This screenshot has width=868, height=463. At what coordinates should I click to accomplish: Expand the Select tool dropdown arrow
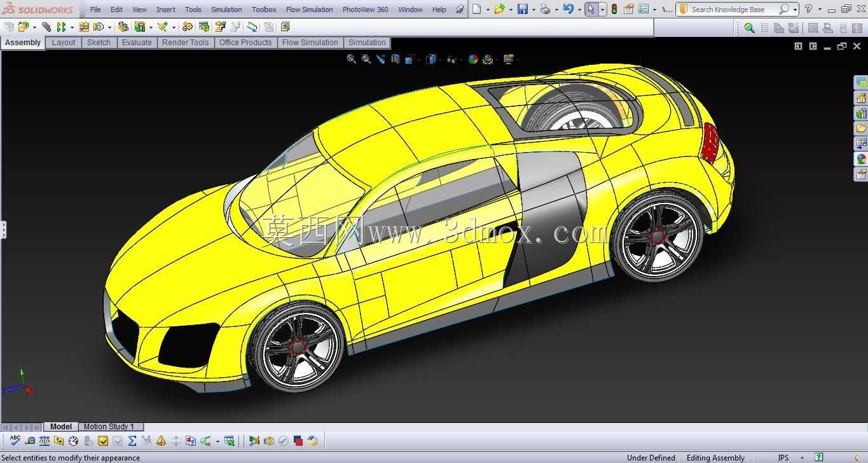[x=602, y=10]
